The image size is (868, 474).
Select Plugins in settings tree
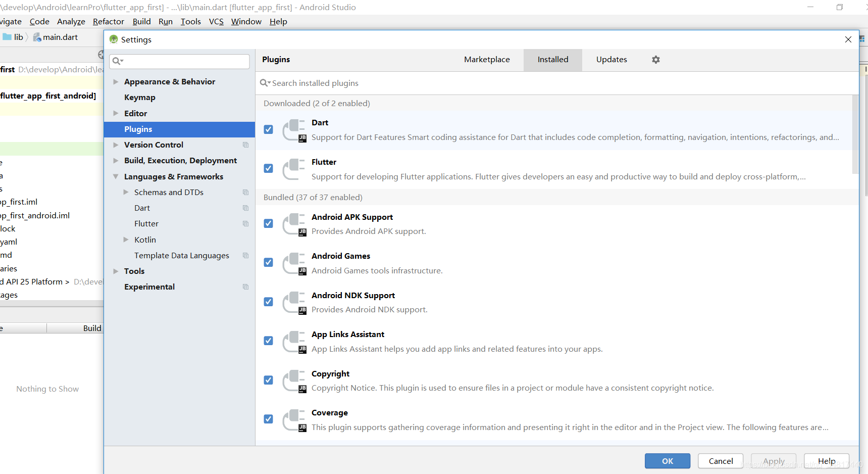click(x=179, y=129)
